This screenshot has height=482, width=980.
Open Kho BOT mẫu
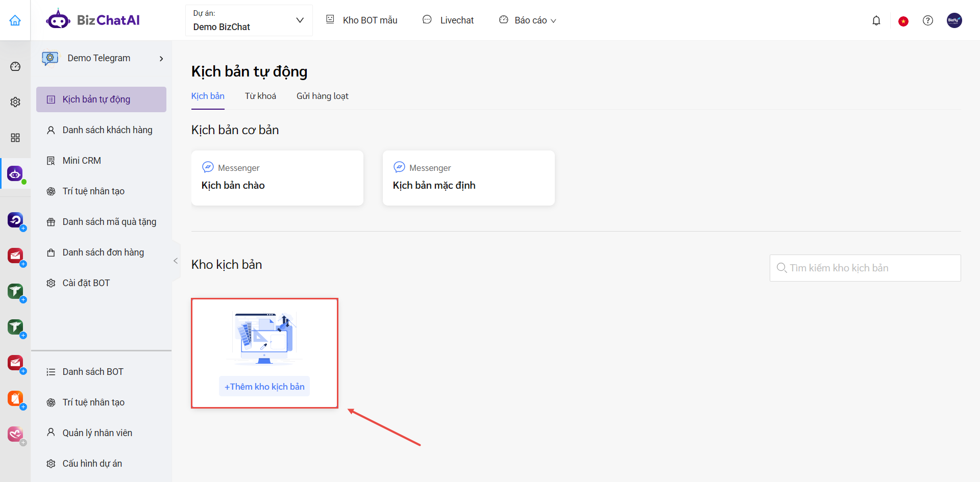click(x=370, y=20)
